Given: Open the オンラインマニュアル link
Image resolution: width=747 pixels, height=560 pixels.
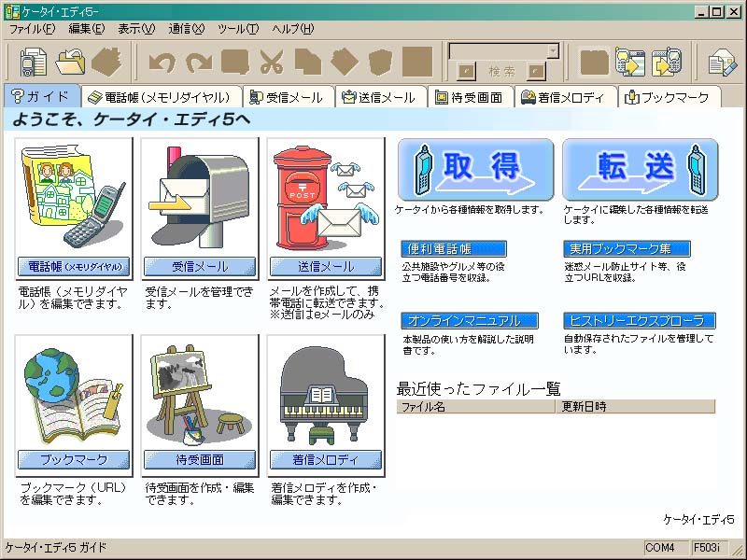Looking at the screenshot, I should pos(470,320).
